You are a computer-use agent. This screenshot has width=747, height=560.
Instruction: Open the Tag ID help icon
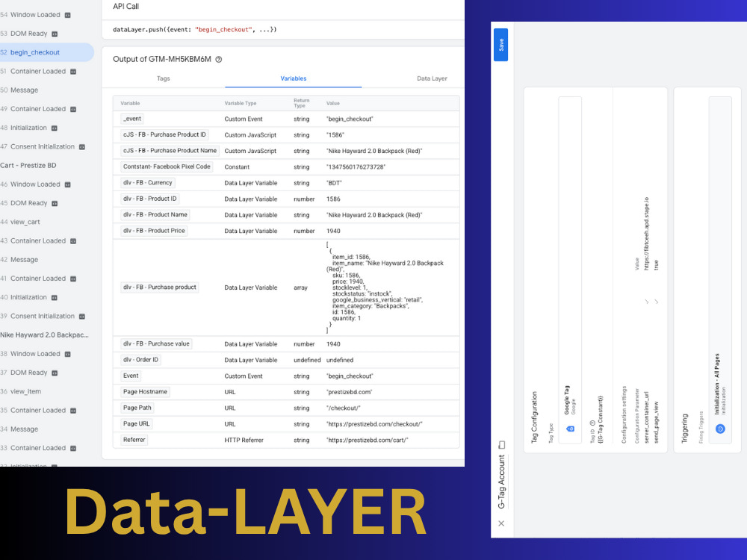click(592, 423)
